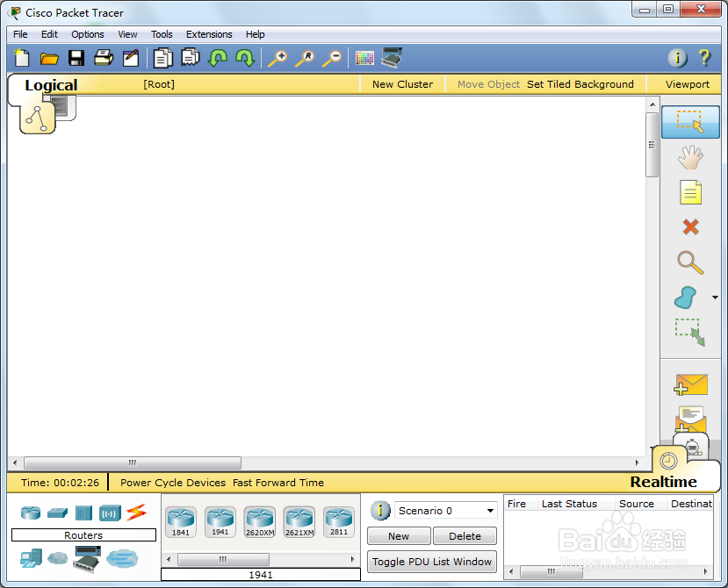Choose Wireless Devices category icon

pos(110,513)
